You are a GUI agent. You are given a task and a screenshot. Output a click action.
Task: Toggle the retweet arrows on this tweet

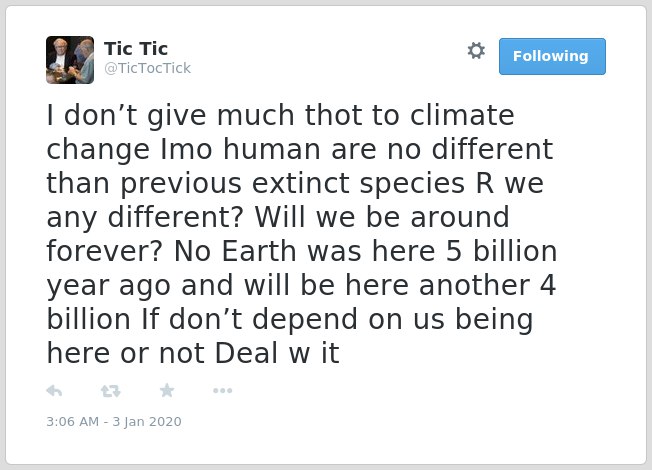(x=111, y=391)
